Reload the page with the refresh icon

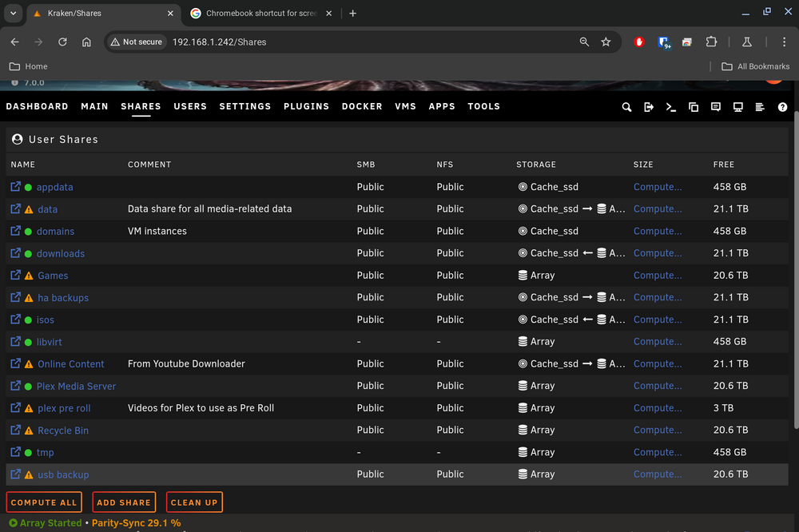tap(62, 42)
